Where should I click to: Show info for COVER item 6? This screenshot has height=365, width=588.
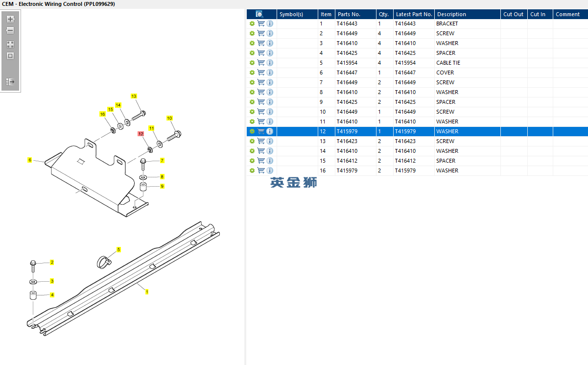pyautogui.click(x=270, y=73)
